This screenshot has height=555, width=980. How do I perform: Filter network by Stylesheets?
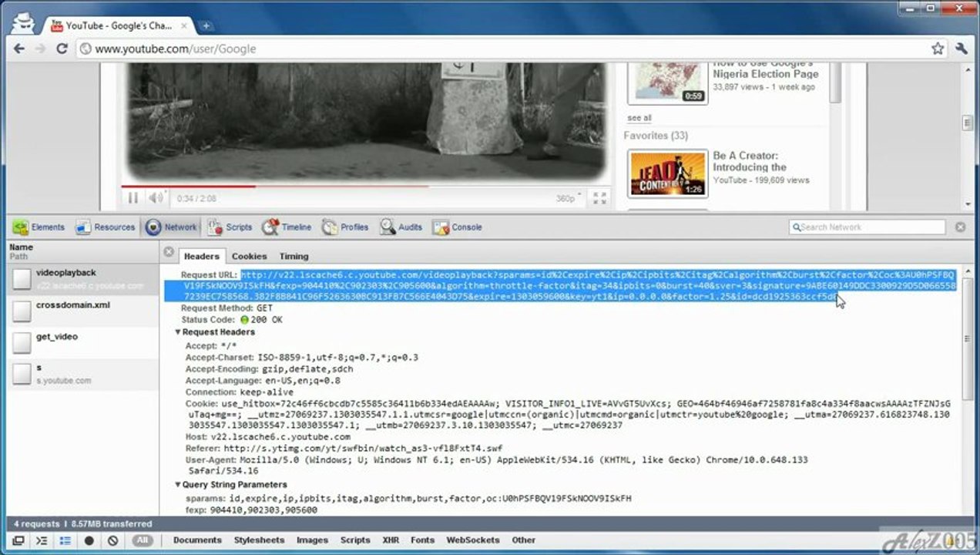[259, 540]
